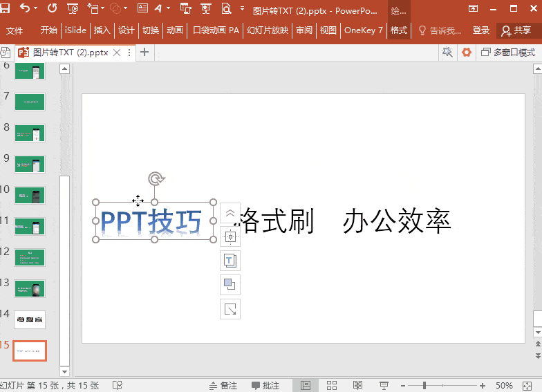Toggle the 批注 comments pane
This screenshot has height=392, width=542.
pos(265,385)
